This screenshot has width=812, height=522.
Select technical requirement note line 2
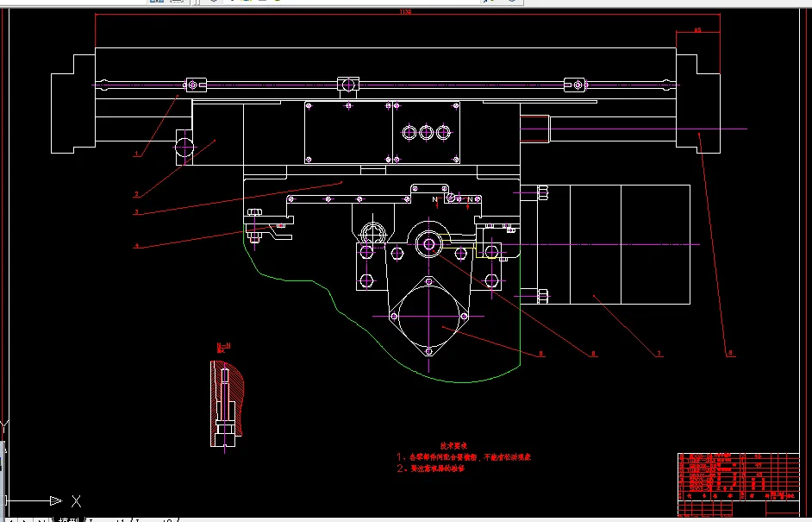click(x=431, y=469)
